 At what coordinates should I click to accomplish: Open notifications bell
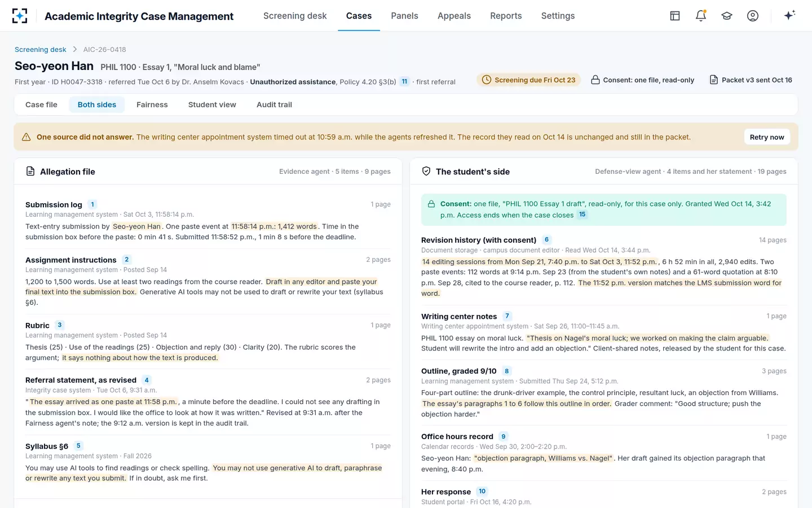(x=701, y=16)
